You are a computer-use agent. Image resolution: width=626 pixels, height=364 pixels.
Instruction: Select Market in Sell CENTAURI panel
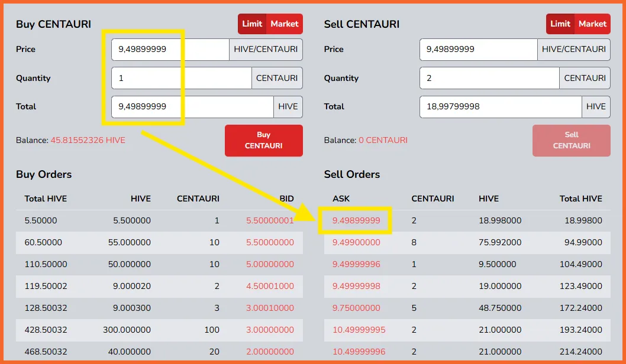tap(592, 24)
